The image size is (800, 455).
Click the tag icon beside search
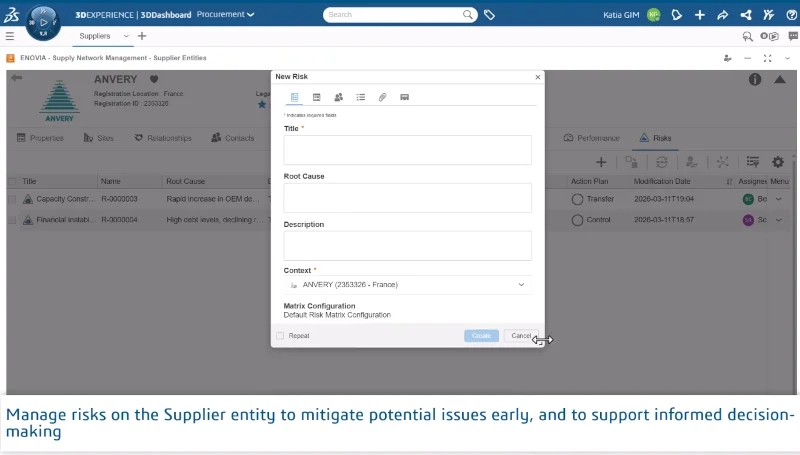(489, 15)
